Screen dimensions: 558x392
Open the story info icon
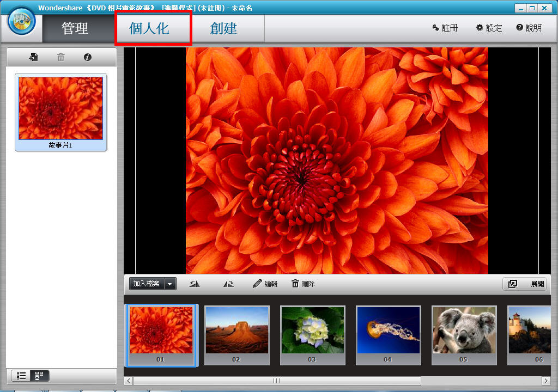[88, 57]
